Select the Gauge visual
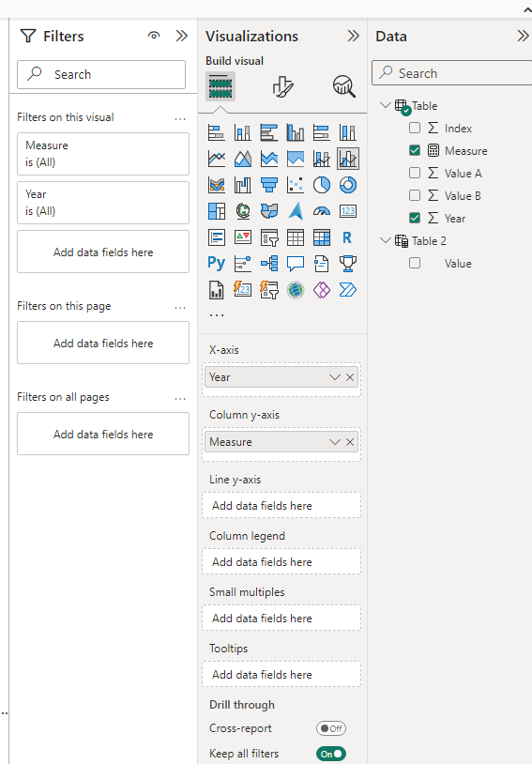Screen dimensions: 532x764 coord(322,211)
